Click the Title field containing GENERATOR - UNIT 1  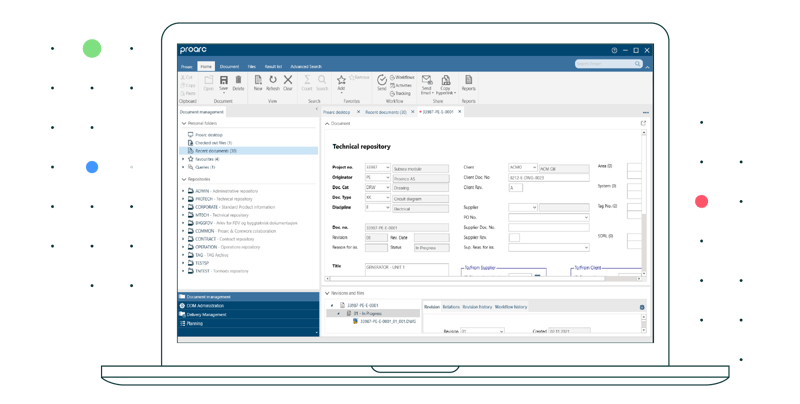[407, 269]
